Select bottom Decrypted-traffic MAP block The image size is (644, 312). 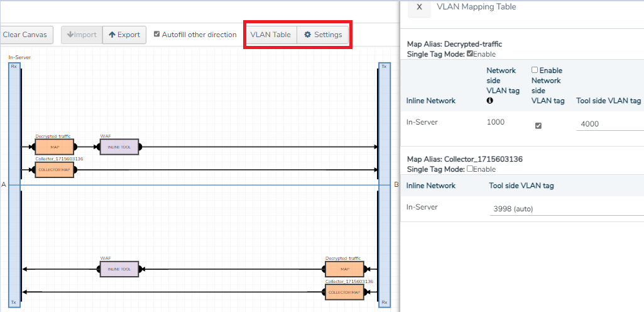tap(344, 269)
